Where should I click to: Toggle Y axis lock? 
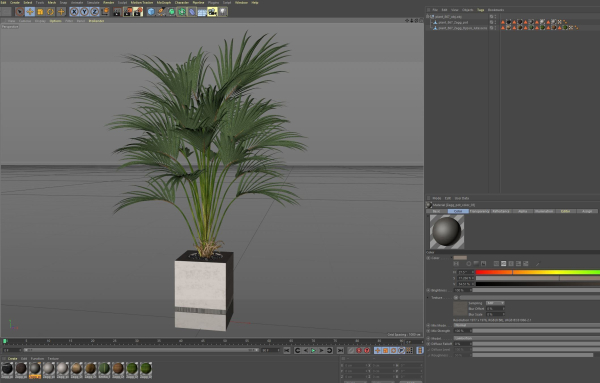click(85, 12)
